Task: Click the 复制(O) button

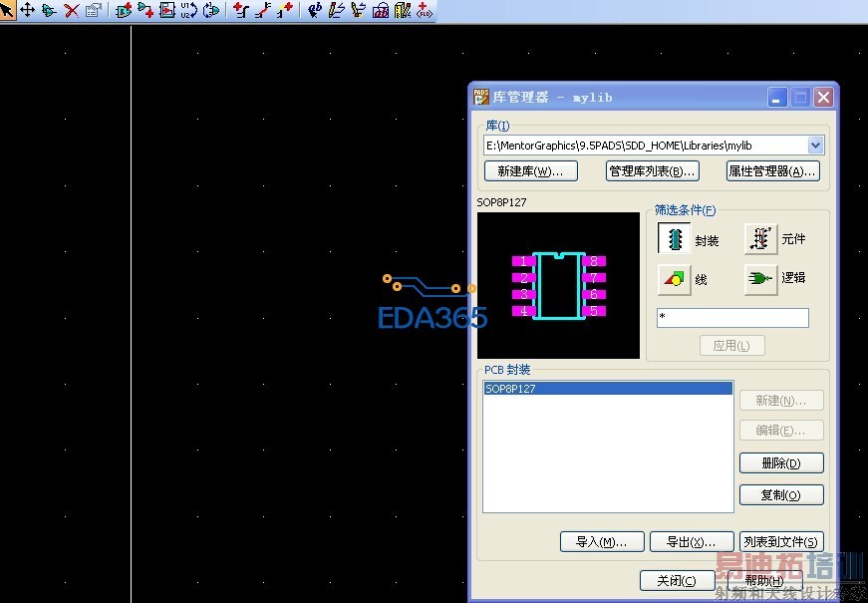Action: tap(781, 495)
